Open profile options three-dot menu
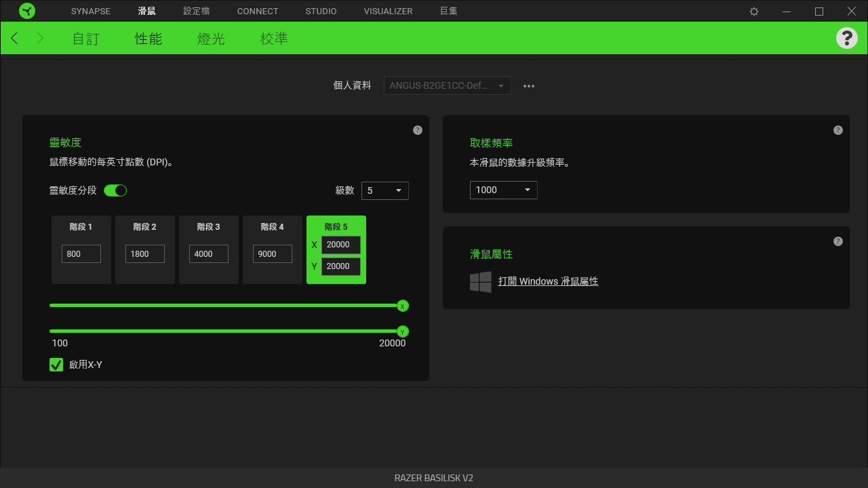 coord(529,86)
